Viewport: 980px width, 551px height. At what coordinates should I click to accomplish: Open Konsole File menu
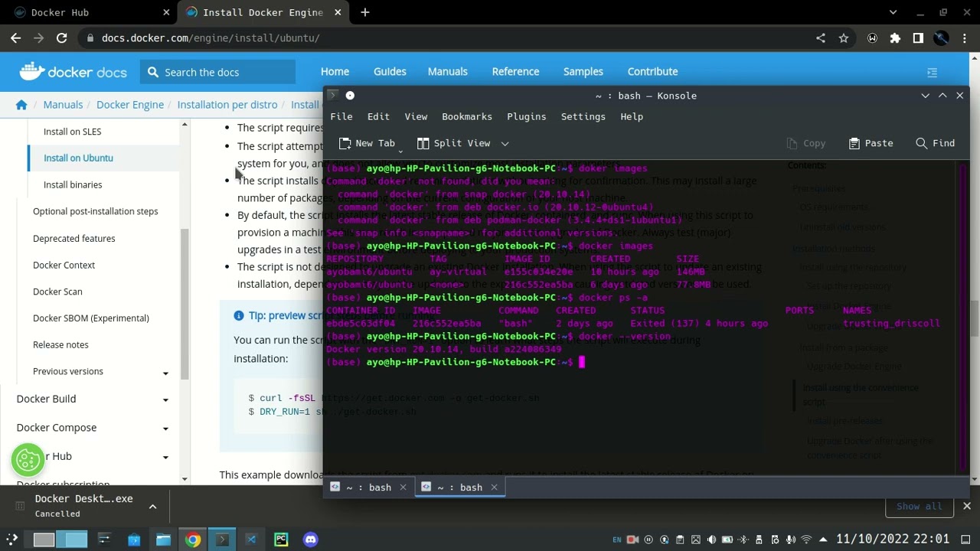coord(341,116)
